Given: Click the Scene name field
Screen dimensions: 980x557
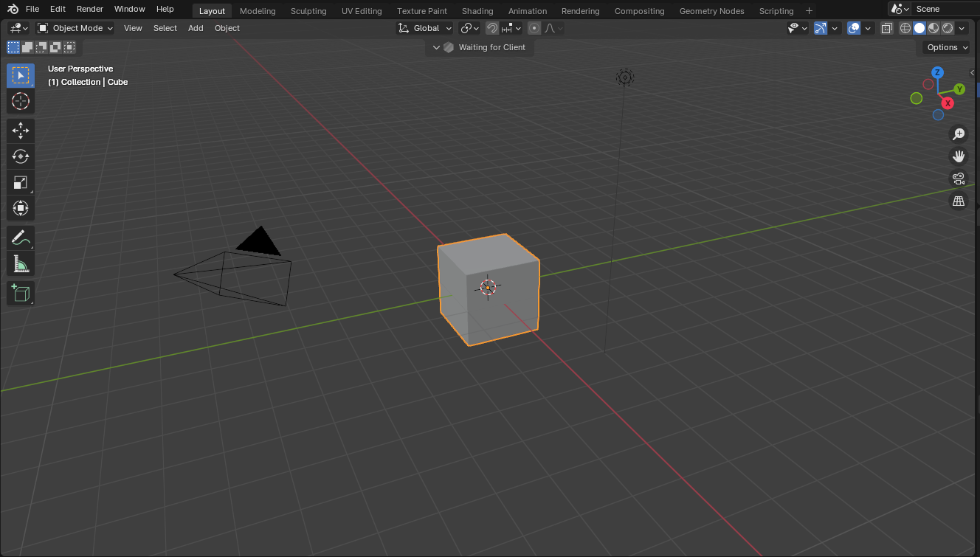Looking at the screenshot, I should tap(947, 9).
